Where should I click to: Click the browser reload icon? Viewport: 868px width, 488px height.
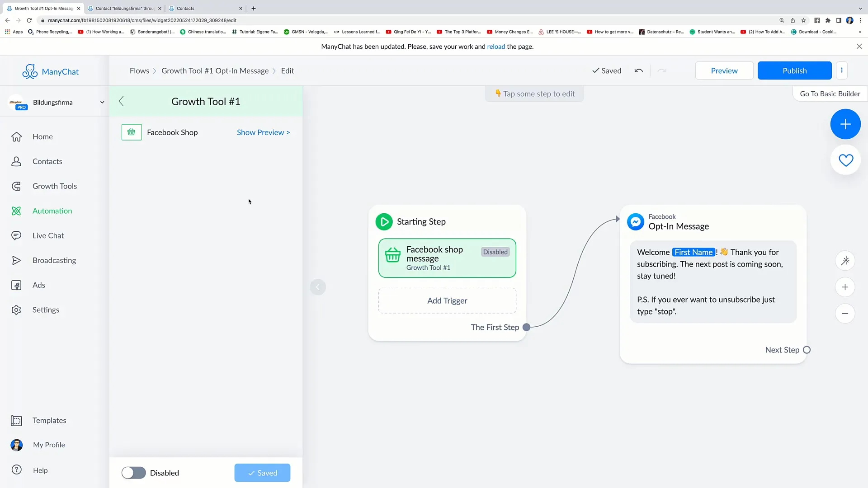pos(29,20)
